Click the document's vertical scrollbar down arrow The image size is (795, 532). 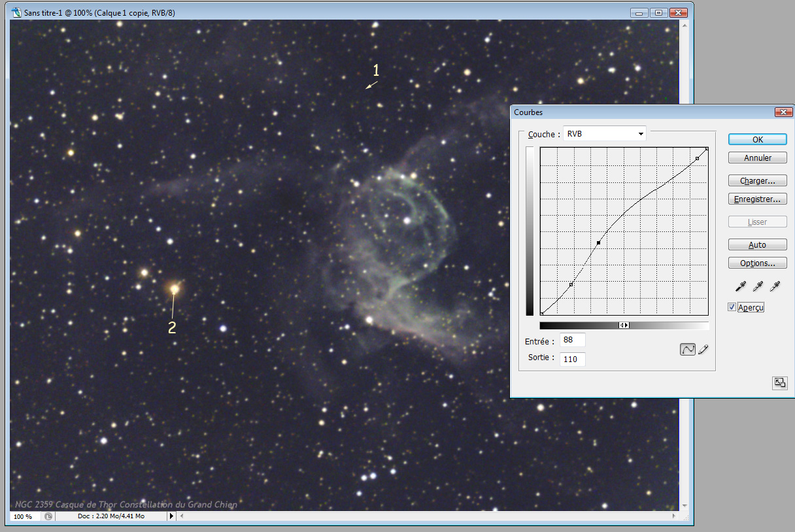point(685,505)
